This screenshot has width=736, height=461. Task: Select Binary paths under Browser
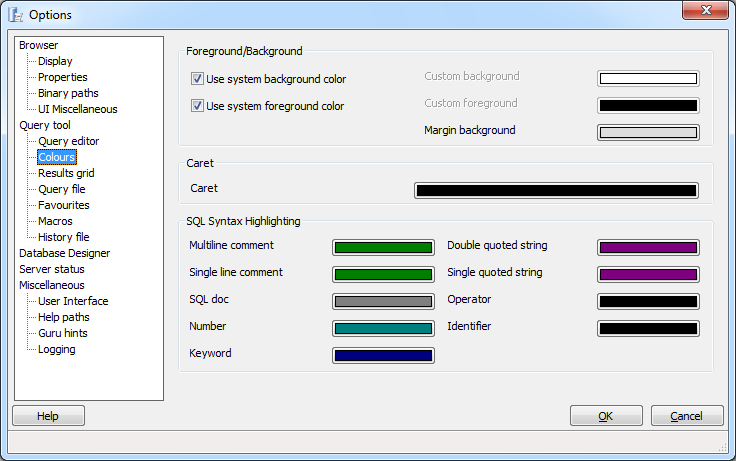[68, 93]
